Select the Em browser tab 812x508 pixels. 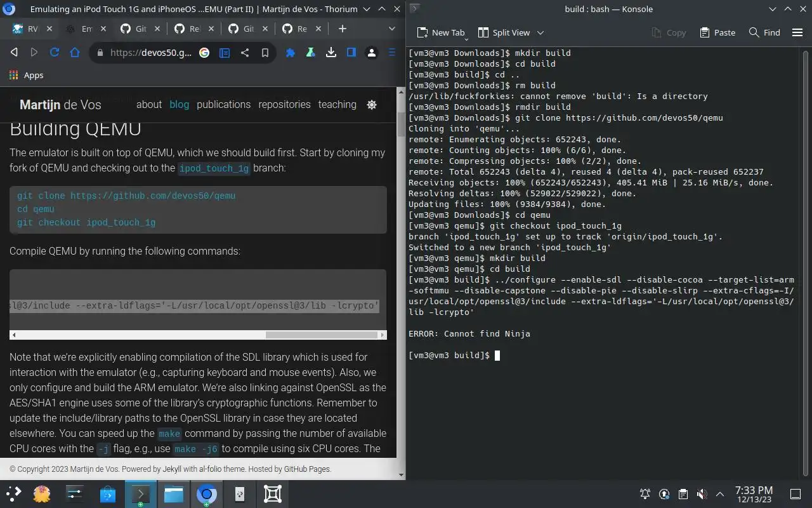click(81, 29)
